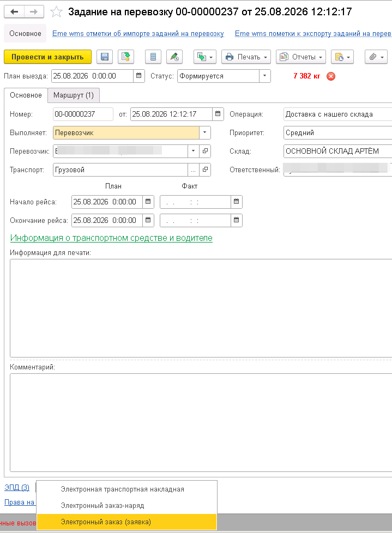The image size is (392, 533).
Task: Click the red error circle near weight
Action: click(331, 76)
